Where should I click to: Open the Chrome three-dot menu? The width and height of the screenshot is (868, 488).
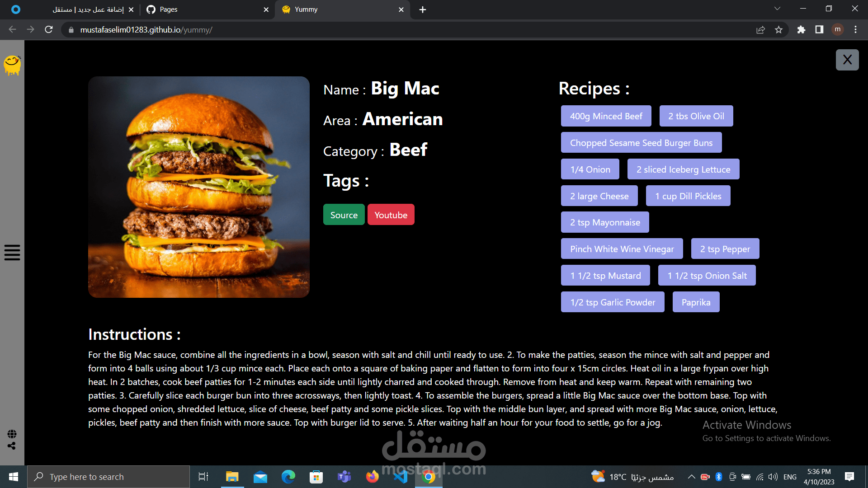pyautogui.click(x=855, y=30)
